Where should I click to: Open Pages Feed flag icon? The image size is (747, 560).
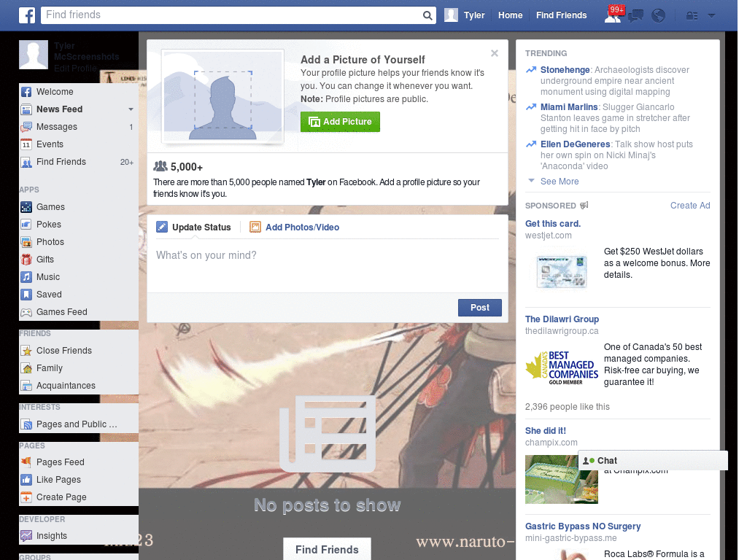point(26,462)
